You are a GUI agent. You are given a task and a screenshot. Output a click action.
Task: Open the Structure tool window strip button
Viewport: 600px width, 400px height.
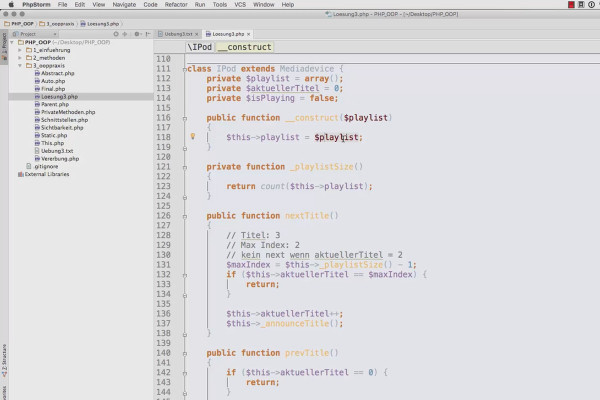(4, 360)
